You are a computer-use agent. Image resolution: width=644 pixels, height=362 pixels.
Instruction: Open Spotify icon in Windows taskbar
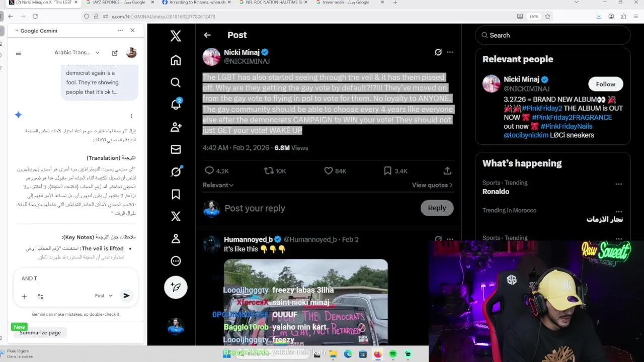tap(393, 354)
